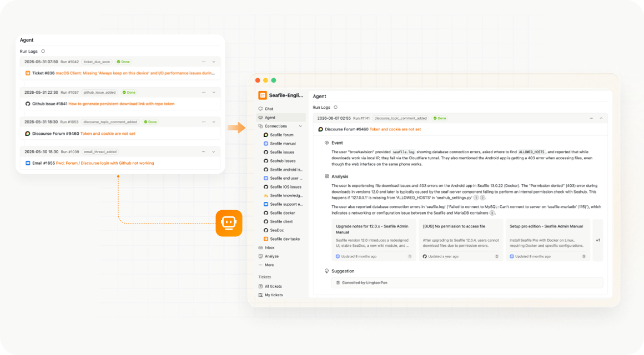Click the orange robot agent icon
This screenshot has height=355, width=644.
tap(229, 223)
